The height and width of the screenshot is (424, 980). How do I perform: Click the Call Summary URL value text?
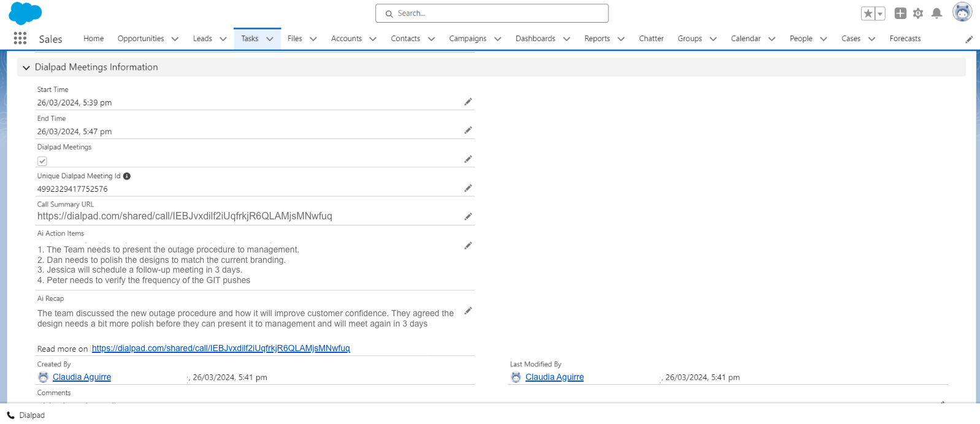[185, 216]
